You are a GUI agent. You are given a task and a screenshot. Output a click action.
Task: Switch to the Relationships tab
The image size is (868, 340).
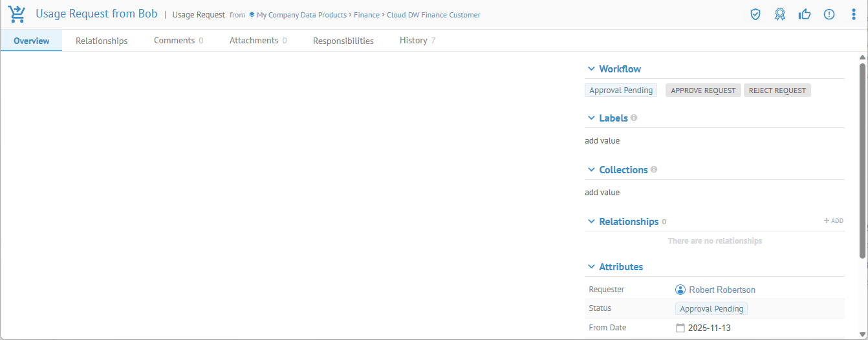click(102, 41)
